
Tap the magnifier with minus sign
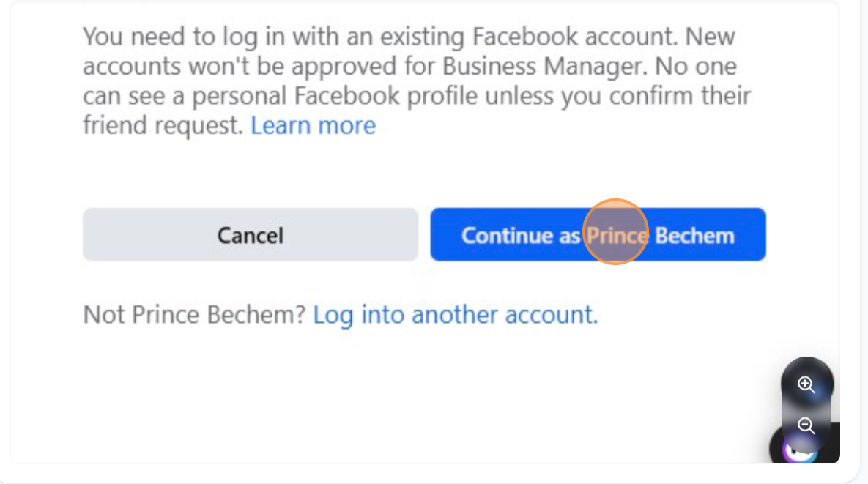pyautogui.click(x=806, y=425)
